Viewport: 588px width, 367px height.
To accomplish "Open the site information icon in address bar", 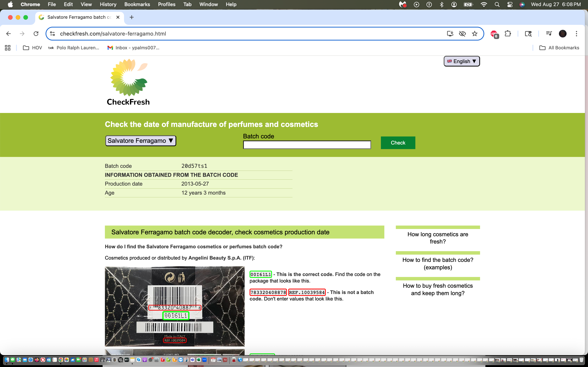I will [x=52, y=33].
